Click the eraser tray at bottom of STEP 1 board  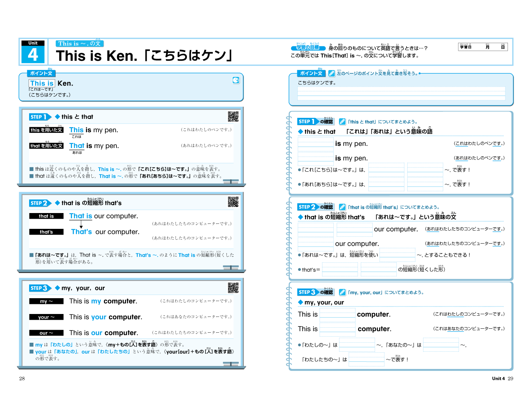coord(230,181)
